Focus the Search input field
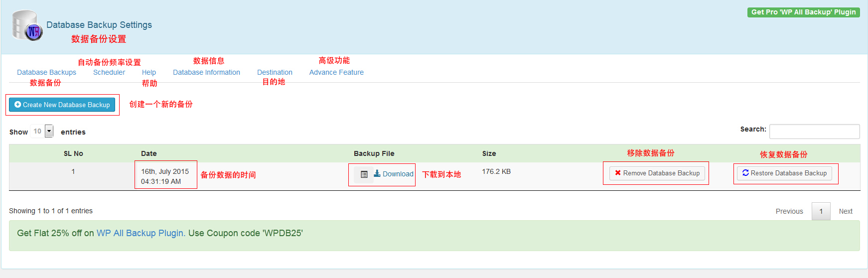The image size is (868, 278). tap(814, 132)
